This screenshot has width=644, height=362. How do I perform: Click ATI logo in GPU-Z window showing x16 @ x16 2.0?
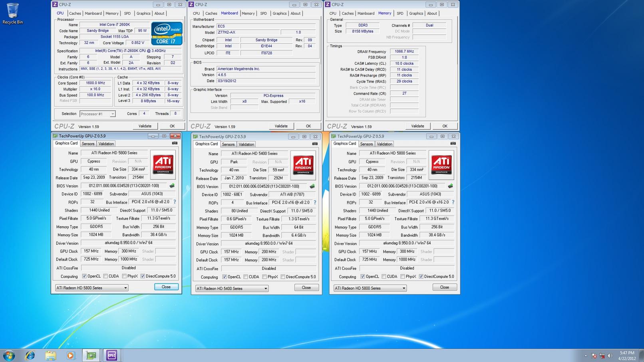point(441,165)
